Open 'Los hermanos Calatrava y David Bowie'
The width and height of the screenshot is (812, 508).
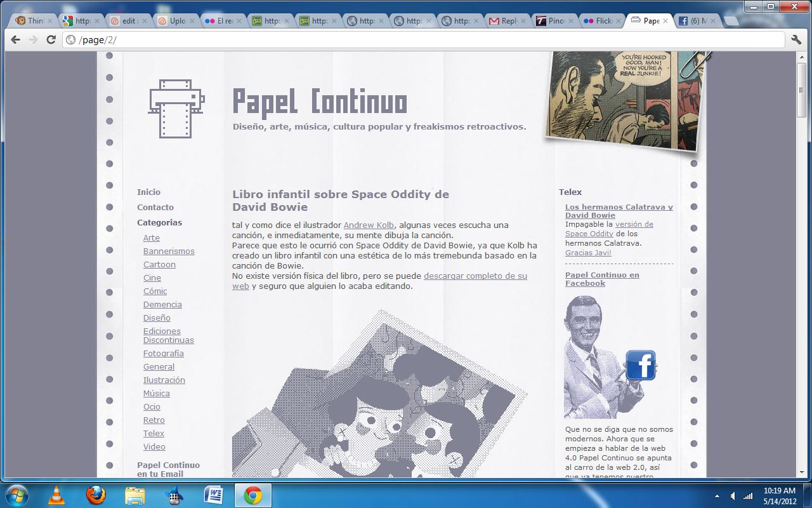click(x=619, y=211)
